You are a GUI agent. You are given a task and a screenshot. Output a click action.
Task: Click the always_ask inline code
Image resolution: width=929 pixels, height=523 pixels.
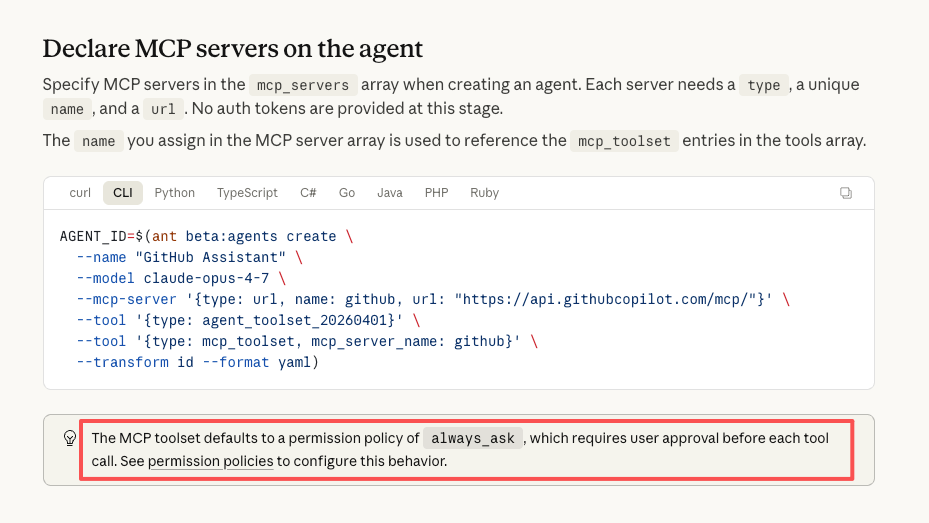tap(472, 438)
